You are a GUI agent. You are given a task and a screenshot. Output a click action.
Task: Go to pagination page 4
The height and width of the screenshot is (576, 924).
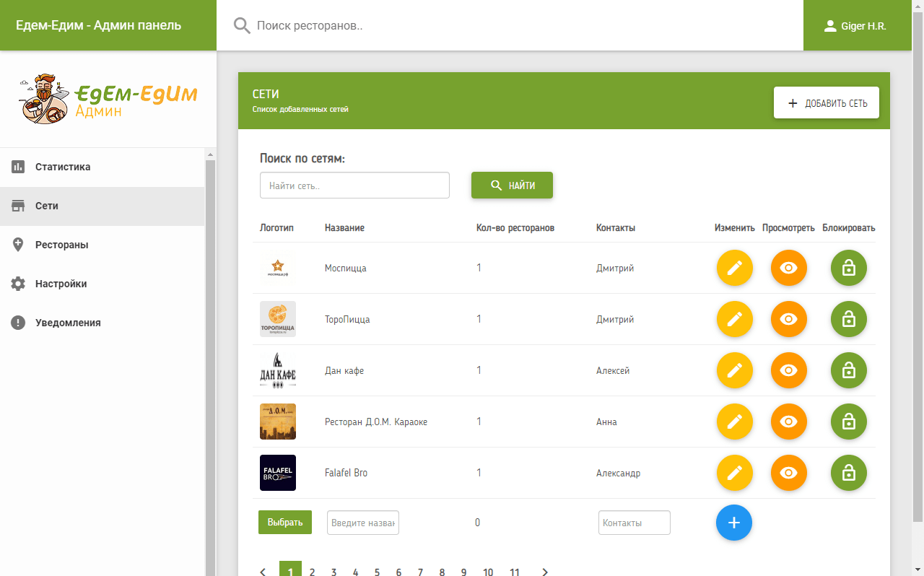[355, 572]
